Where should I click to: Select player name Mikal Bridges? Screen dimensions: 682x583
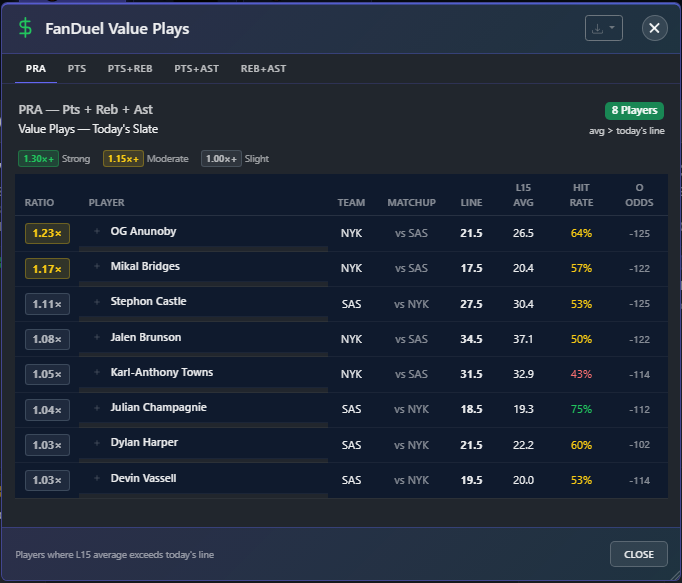pos(145,266)
